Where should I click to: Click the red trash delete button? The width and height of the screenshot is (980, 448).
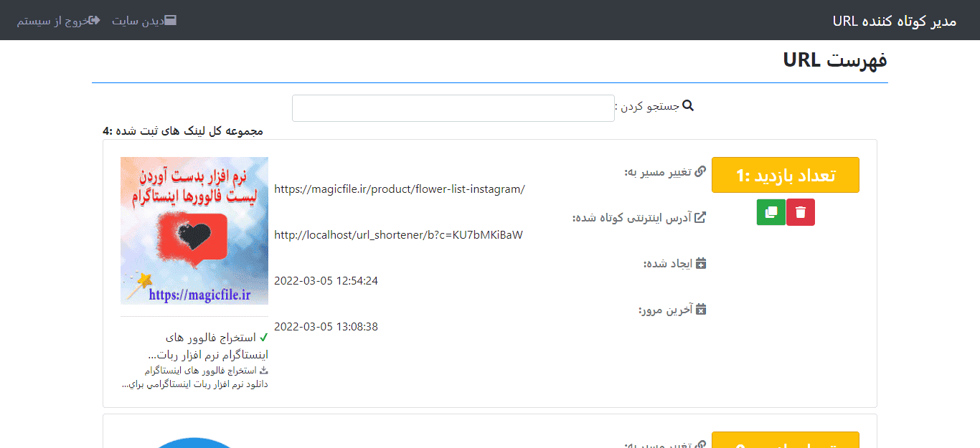point(801,212)
